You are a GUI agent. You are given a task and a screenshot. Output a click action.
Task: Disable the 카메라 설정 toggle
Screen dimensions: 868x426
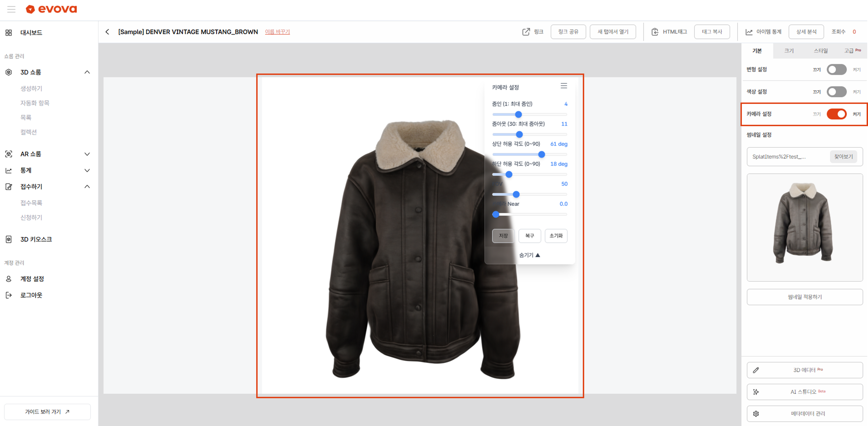click(836, 114)
